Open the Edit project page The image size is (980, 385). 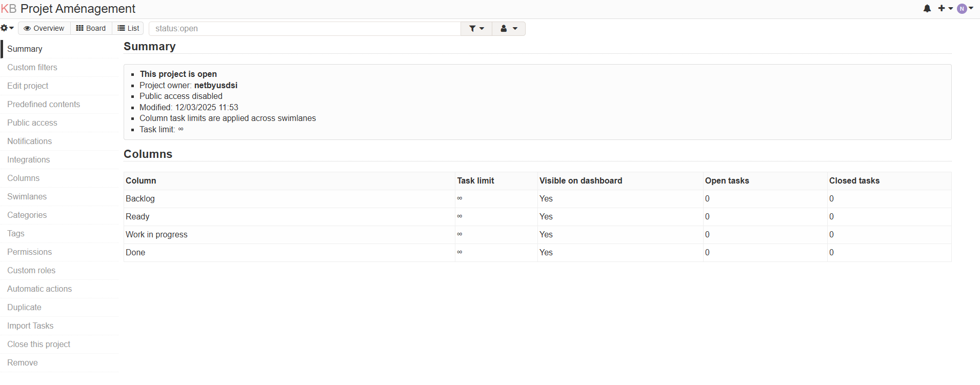point(28,86)
